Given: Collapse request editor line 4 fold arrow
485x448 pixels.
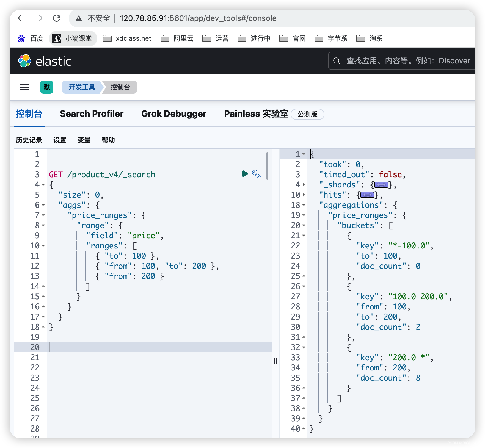Looking at the screenshot, I should (43, 185).
